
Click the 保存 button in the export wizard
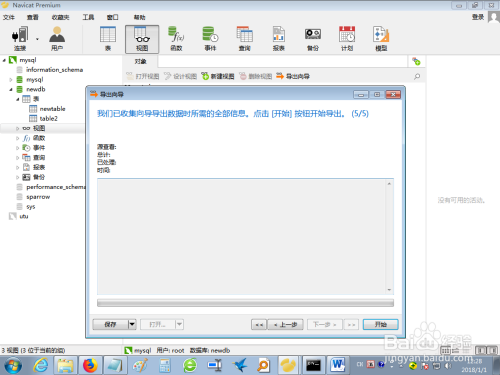(x=110, y=324)
